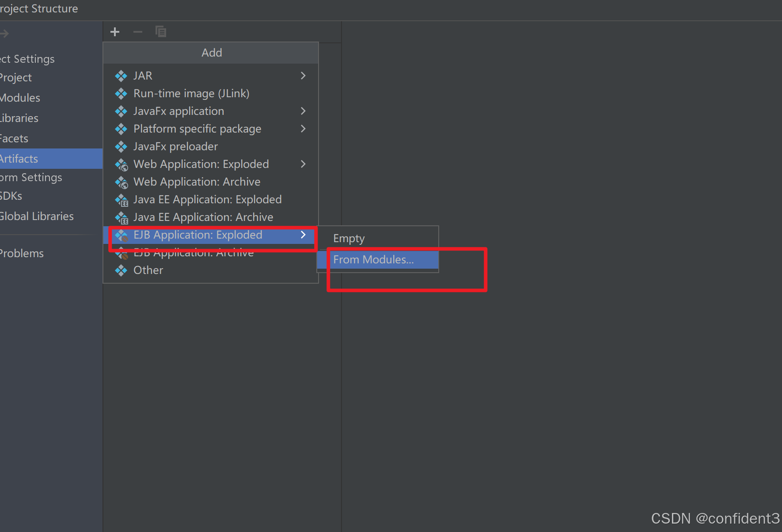Expand the Platform specific package submenu arrow
Image resolution: width=782 pixels, height=532 pixels.
tap(303, 129)
